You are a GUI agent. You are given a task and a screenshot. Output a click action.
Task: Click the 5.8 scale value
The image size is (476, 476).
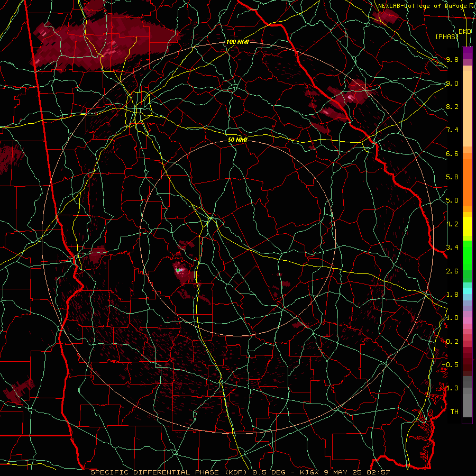(452, 177)
